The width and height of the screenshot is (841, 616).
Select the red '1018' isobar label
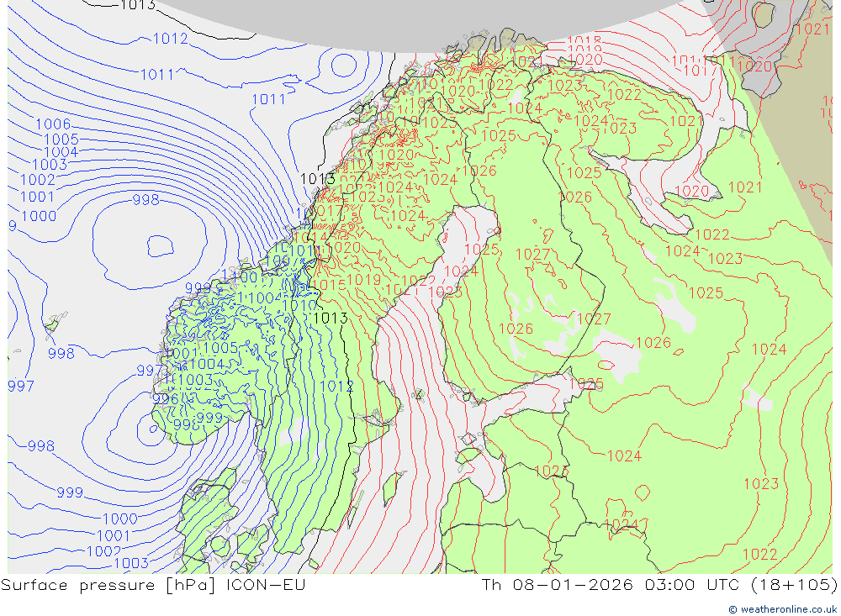click(x=584, y=40)
